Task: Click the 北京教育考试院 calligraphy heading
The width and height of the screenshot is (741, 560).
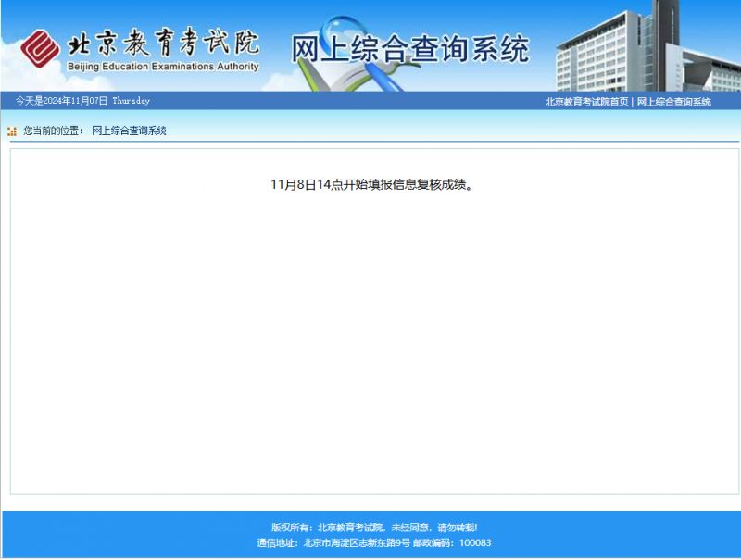Action: point(164,43)
